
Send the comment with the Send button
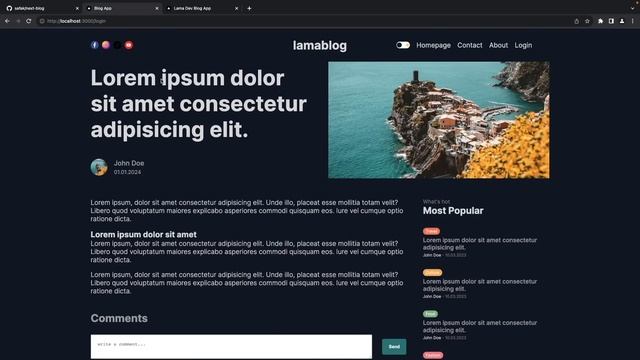click(x=394, y=347)
